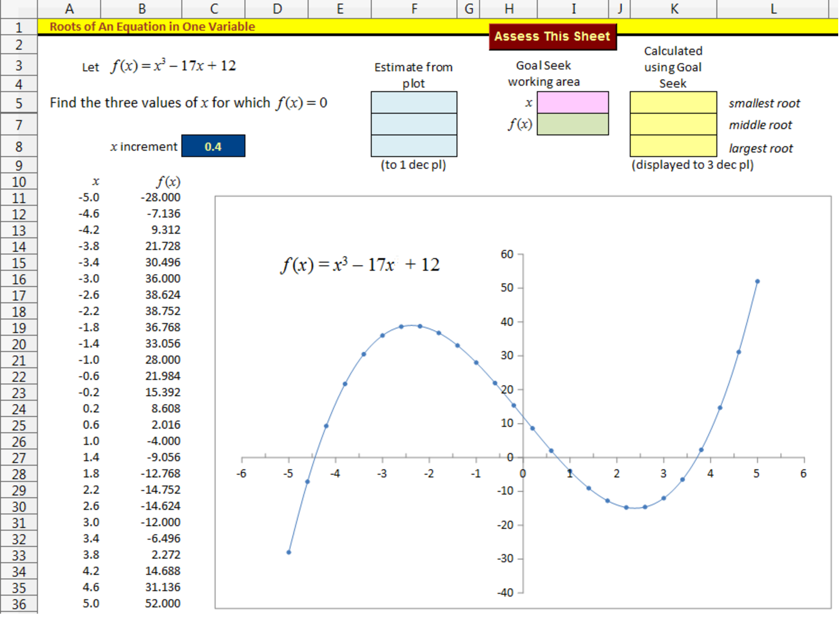Select the yellow middle root cell
The width and height of the screenshot is (840, 620).
pos(673,124)
